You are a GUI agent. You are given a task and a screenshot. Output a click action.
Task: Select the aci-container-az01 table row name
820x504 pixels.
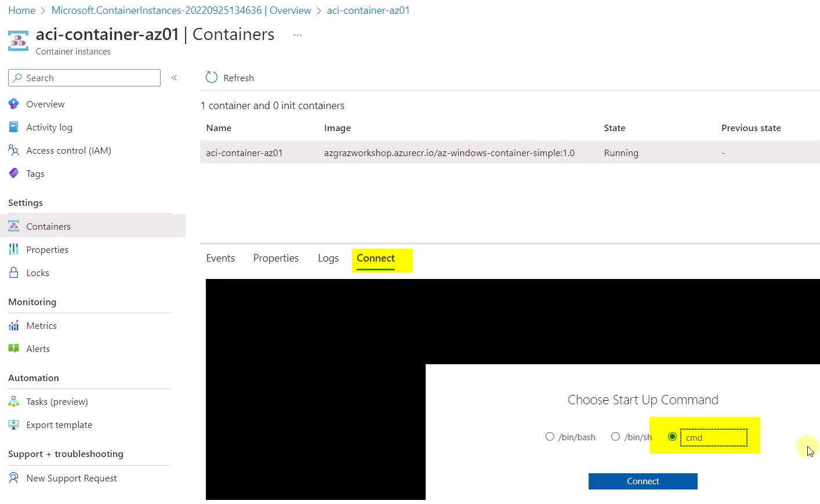click(244, 153)
